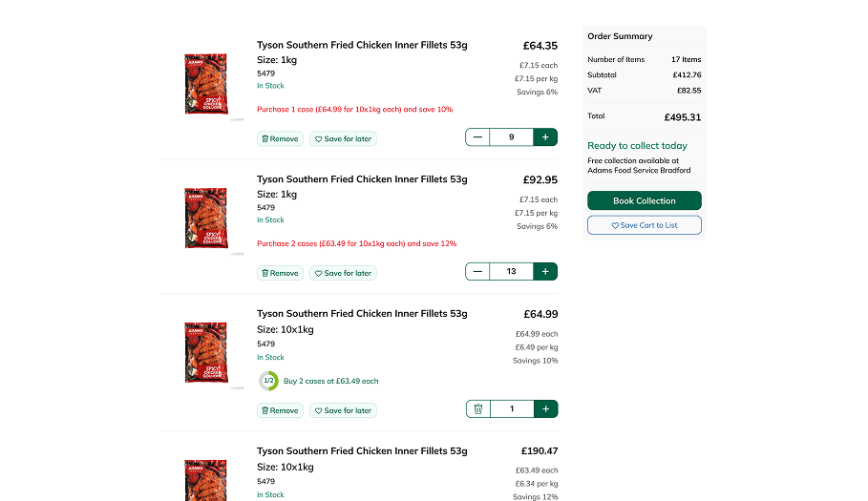Open the £64.99 product title link
The height and width of the screenshot is (501, 868).
362,313
